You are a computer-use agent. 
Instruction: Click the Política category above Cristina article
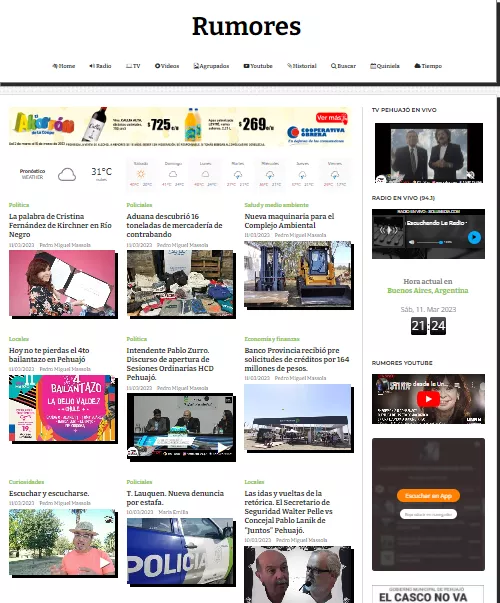click(19, 205)
